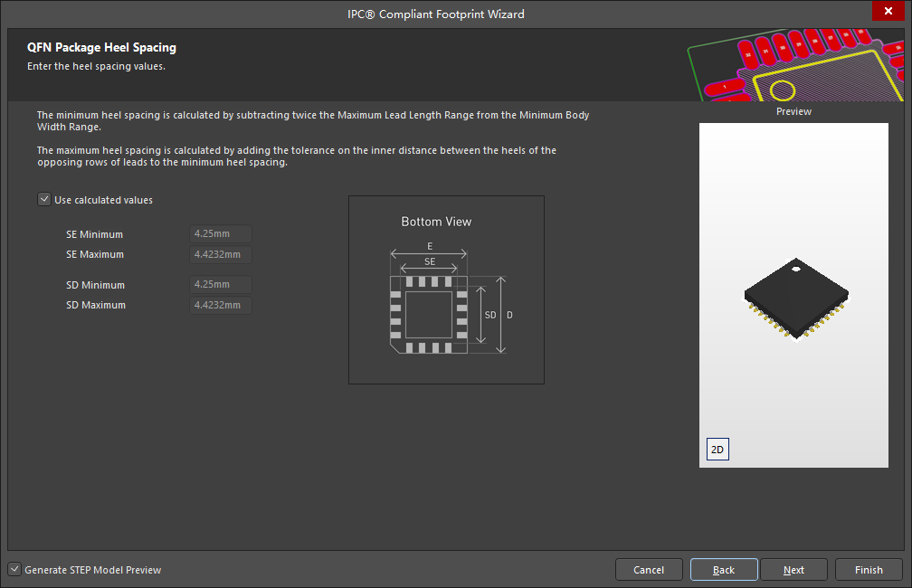Image resolution: width=912 pixels, height=588 pixels.
Task: Click the SE Maximum value box
Action: [x=219, y=254]
